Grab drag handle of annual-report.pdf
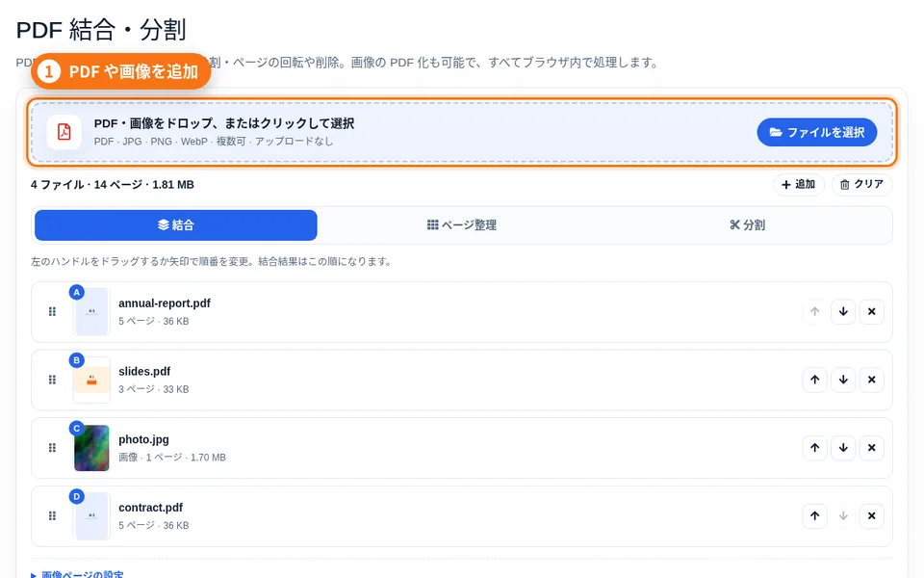This screenshot has width=924, height=578. pos(52,311)
